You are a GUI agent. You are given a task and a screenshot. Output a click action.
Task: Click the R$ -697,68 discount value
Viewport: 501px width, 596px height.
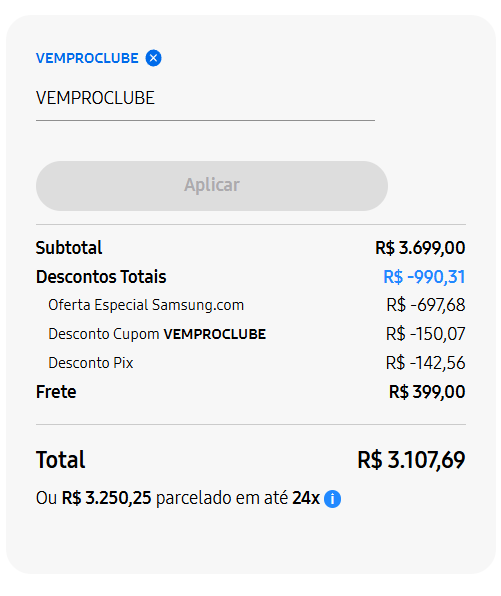pyautogui.click(x=426, y=305)
